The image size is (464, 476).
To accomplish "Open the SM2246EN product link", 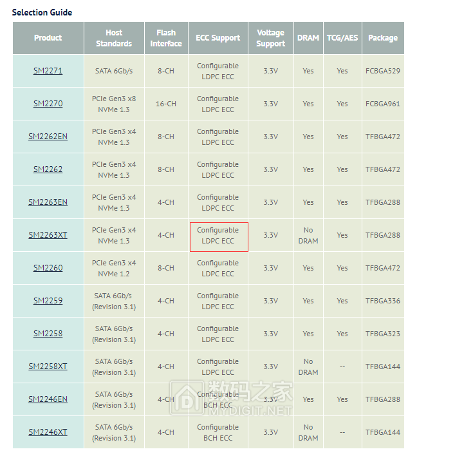I will coord(48,399).
